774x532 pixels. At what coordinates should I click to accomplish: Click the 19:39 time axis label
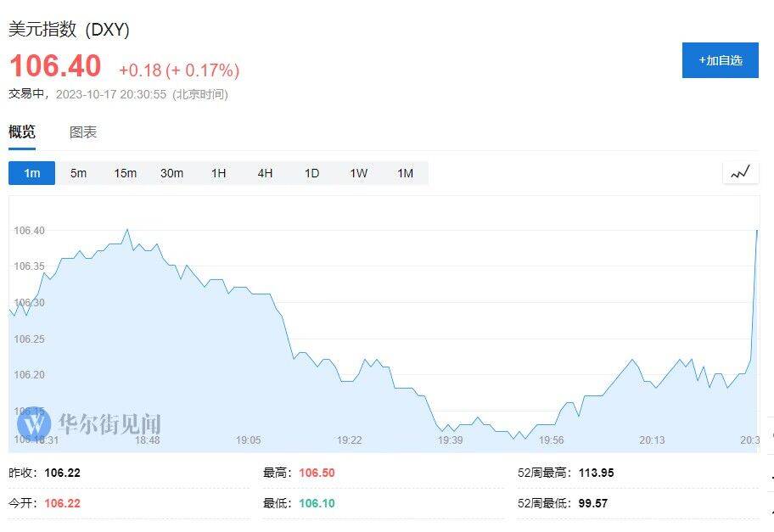[x=450, y=440]
